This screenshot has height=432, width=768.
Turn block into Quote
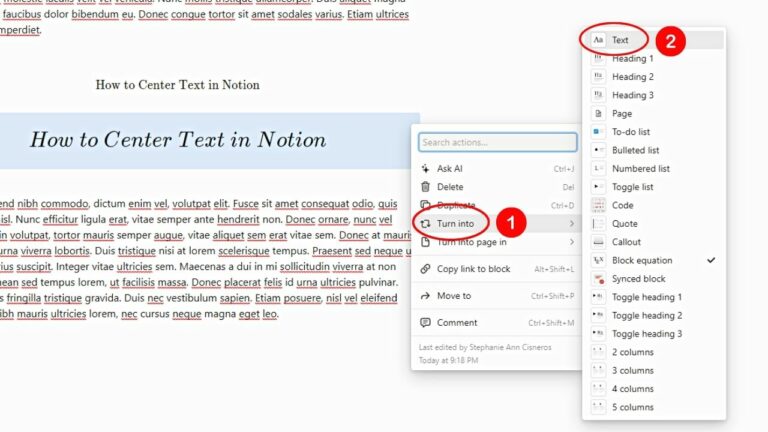click(654, 224)
